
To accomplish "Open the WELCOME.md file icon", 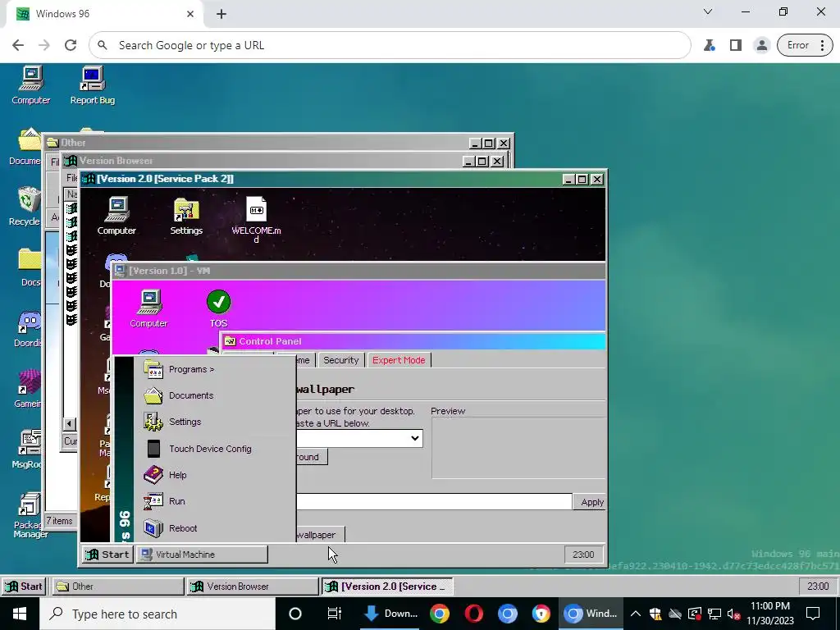I will pos(256,220).
